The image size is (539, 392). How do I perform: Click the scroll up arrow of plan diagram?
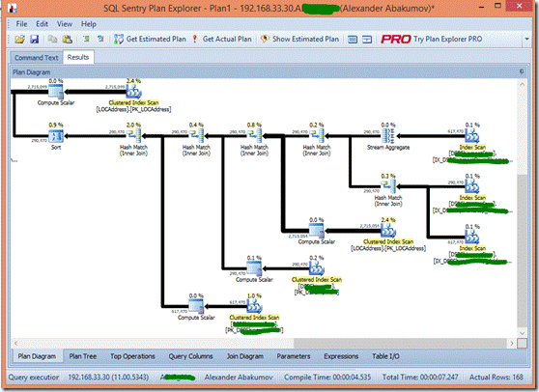(x=522, y=84)
